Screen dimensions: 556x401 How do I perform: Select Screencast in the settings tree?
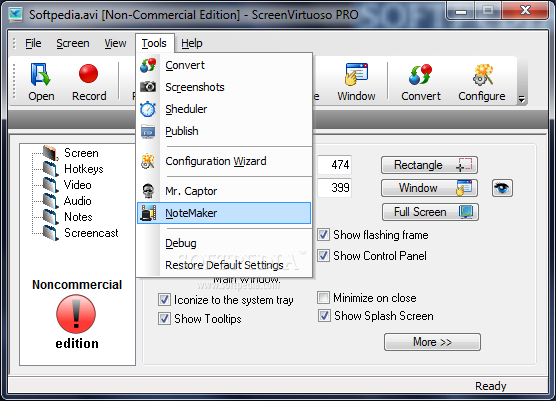[x=91, y=233]
